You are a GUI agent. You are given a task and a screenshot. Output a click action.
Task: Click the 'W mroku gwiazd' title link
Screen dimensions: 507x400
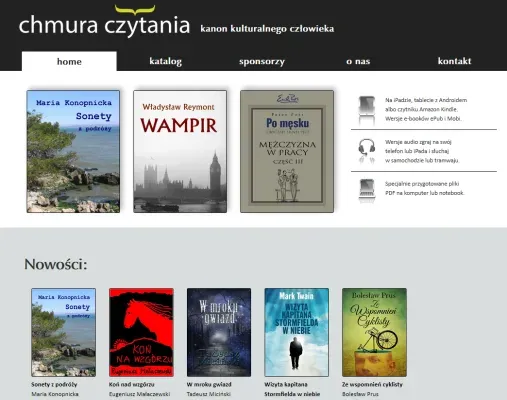[209, 384]
